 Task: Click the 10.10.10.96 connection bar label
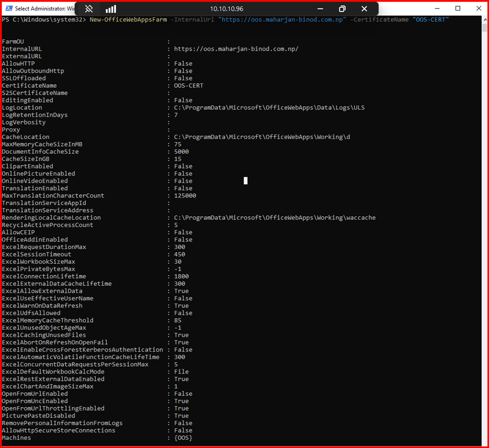[x=227, y=9]
